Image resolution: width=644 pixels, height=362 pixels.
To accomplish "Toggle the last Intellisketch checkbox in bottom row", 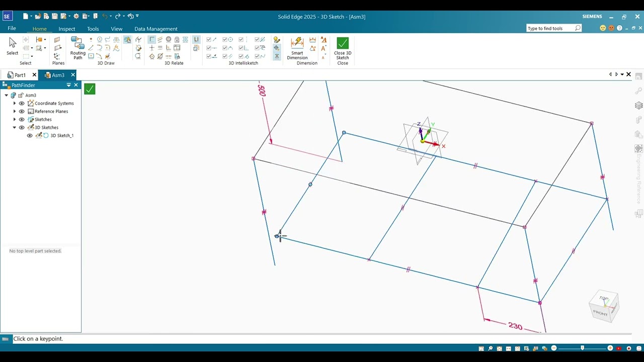I will pos(256,56).
